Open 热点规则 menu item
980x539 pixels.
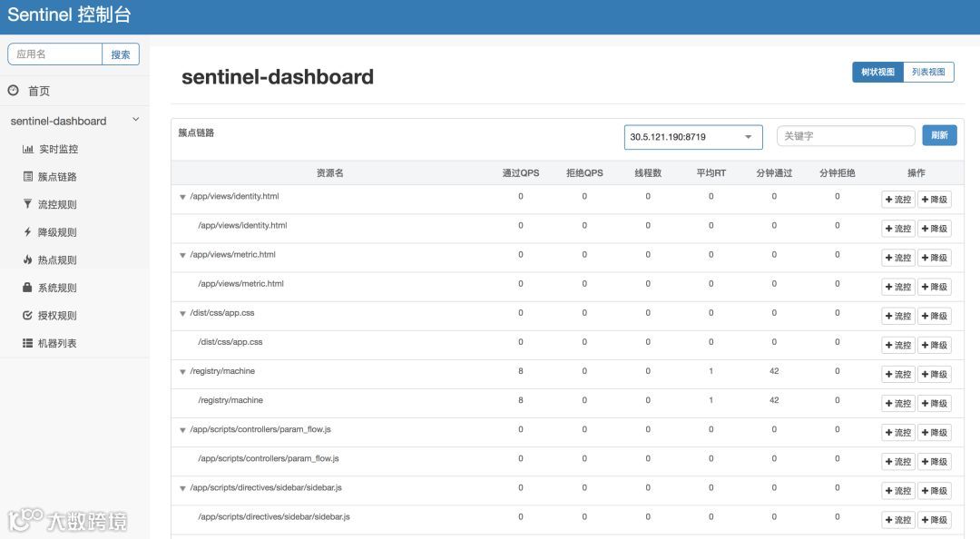(x=57, y=260)
